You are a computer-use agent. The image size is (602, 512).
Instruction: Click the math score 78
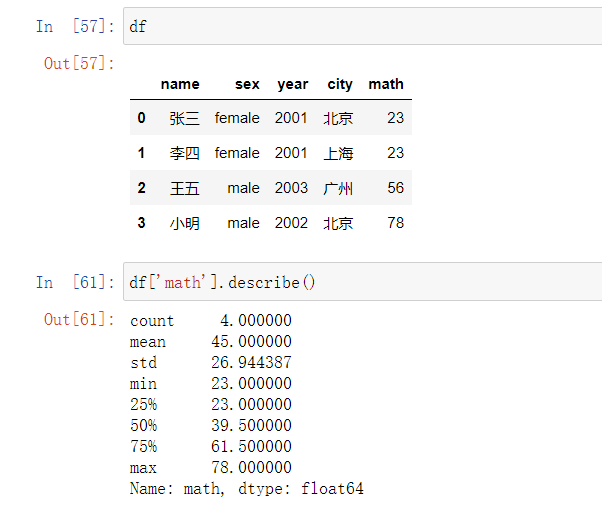click(395, 223)
